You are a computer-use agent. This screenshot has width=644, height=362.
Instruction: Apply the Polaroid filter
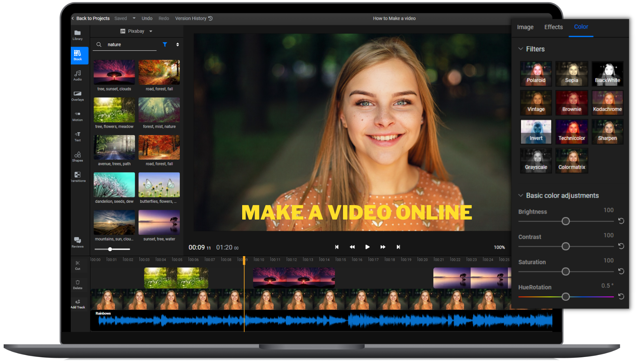536,74
